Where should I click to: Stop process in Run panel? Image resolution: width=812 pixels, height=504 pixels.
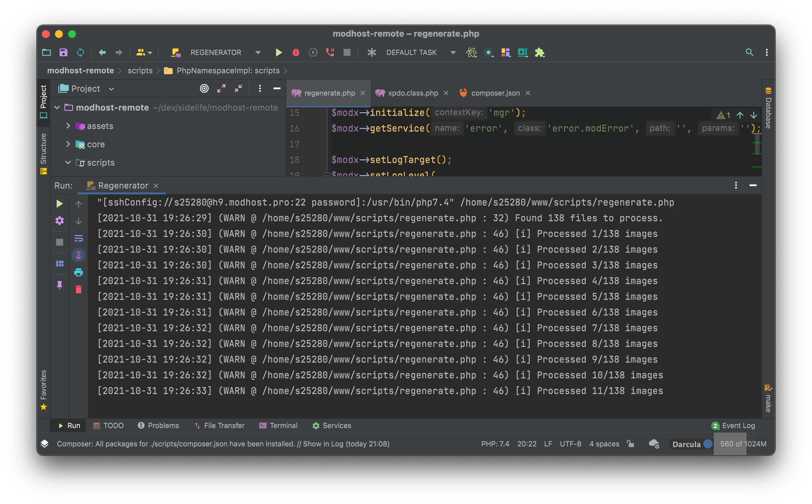tap(59, 242)
